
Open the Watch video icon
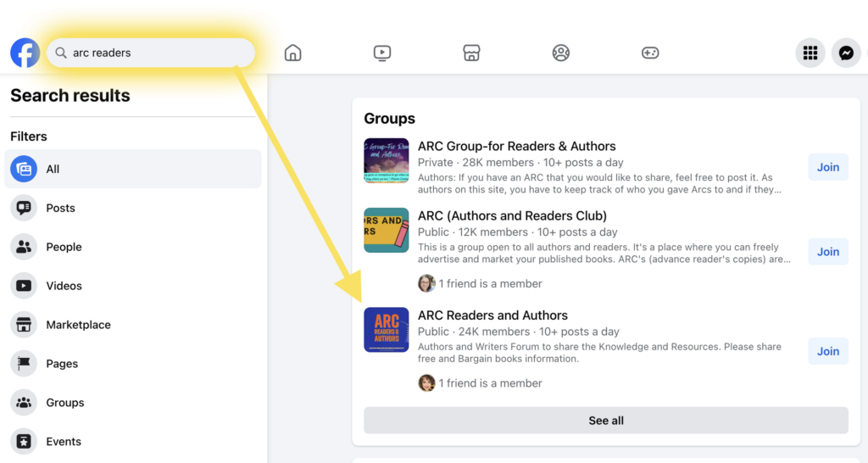click(x=382, y=53)
